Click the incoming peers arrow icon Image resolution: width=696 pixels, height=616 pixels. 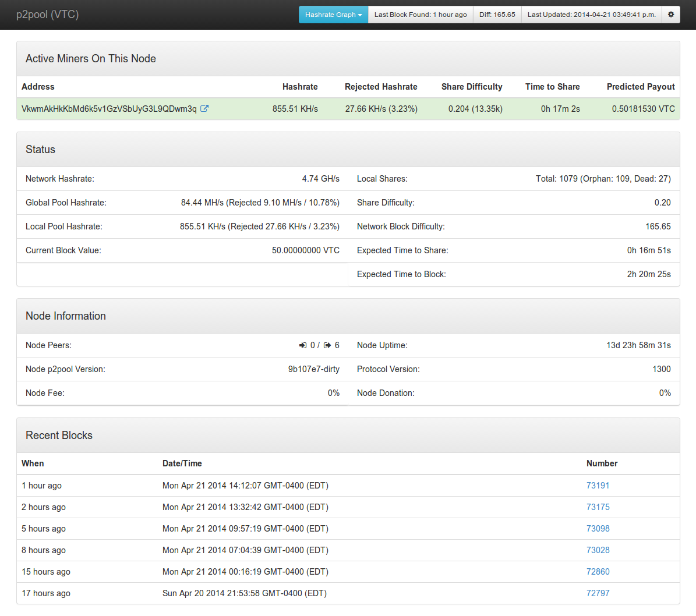click(x=303, y=345)
